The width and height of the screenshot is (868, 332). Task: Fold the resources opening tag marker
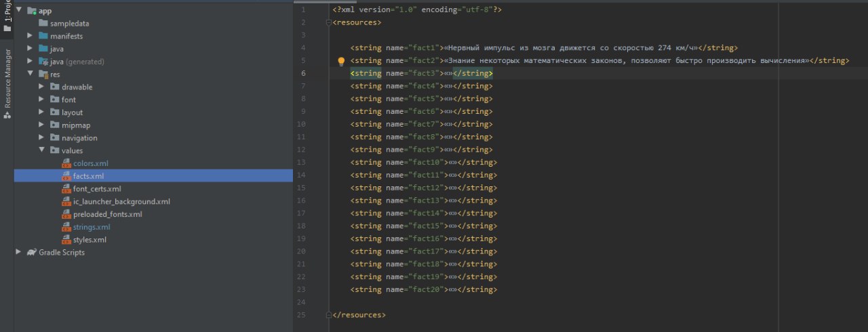[x=329, y=22]
